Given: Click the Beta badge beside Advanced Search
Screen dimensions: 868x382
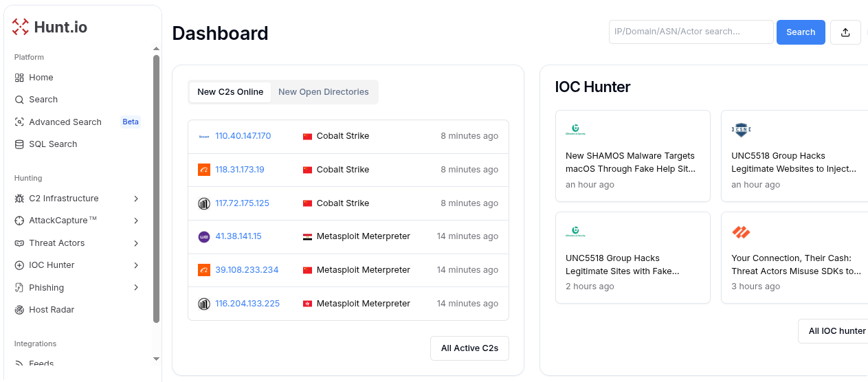Looking at the screenshot, I should point(131,122).
